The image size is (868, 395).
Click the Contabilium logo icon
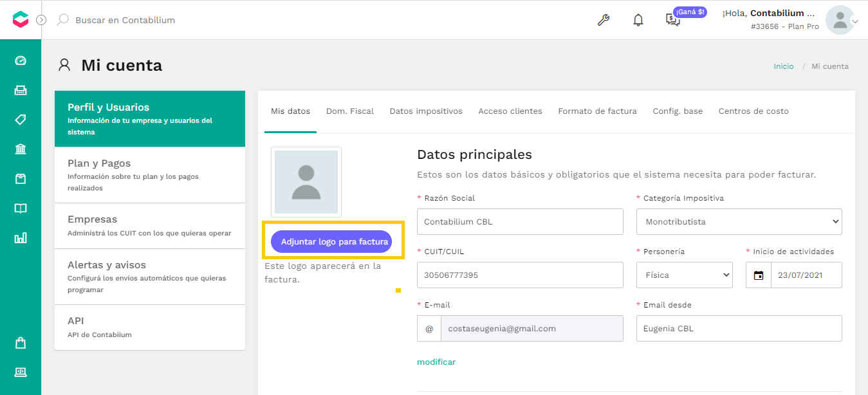point(21,20)
